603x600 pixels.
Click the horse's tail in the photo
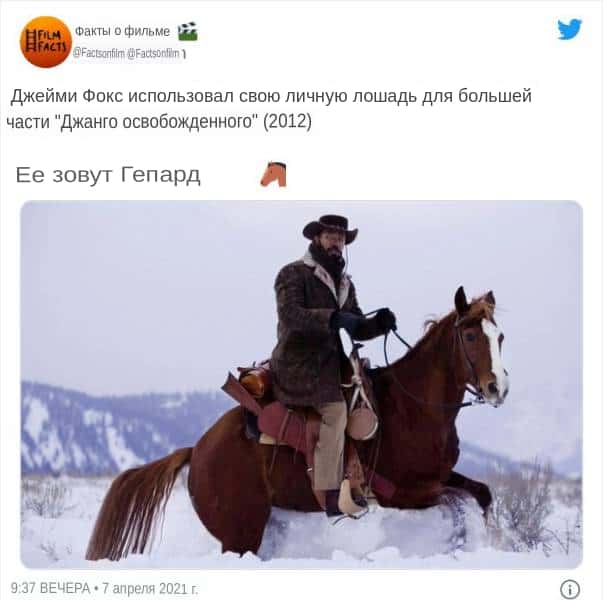pyautogui.click(x=138, y=504)
